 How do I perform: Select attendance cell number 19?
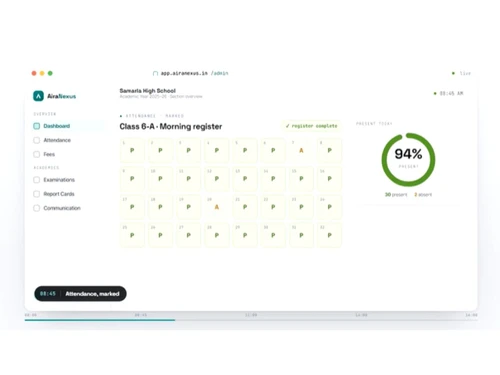pos(189,207)
